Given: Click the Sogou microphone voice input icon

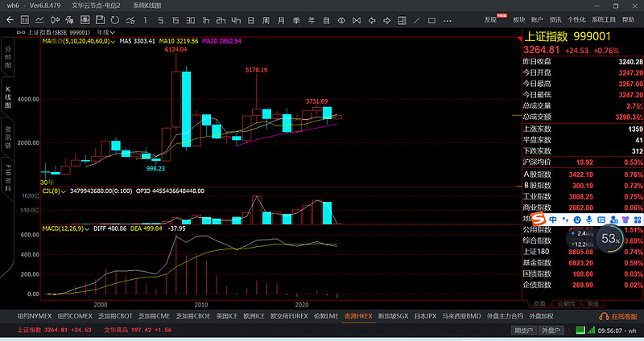Looking at the screenshot, I should pyautogui.click(x=589, y=220).
